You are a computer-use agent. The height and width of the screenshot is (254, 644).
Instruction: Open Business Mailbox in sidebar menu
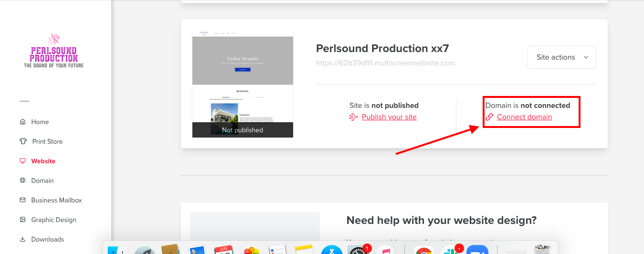(x=57, y=200)
